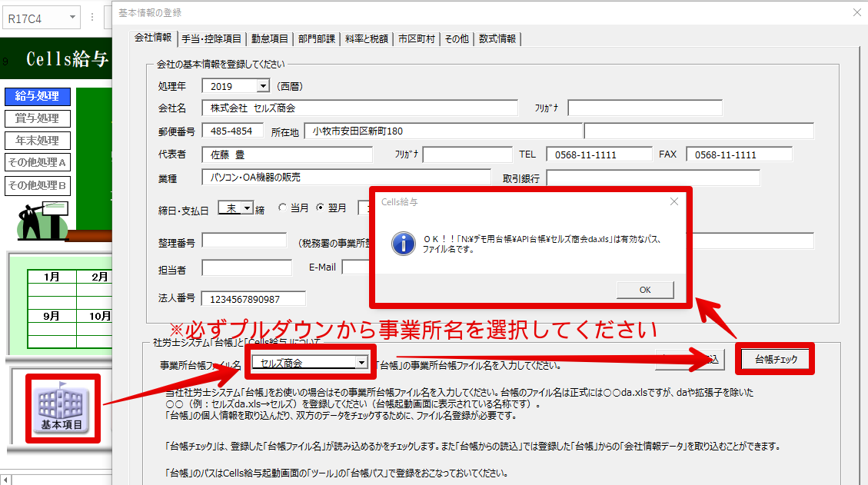Confirm the message with the OK button

tap(645, 290)
